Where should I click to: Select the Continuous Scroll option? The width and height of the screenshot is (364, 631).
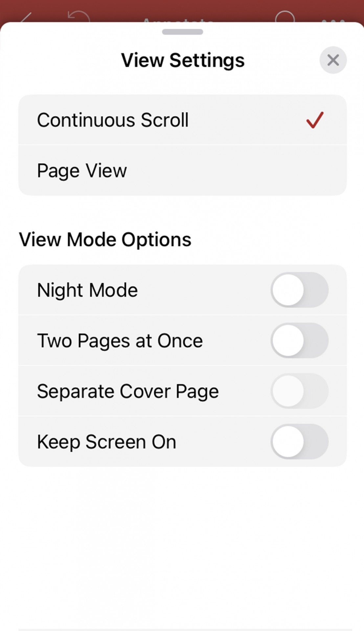coord(113,120)
